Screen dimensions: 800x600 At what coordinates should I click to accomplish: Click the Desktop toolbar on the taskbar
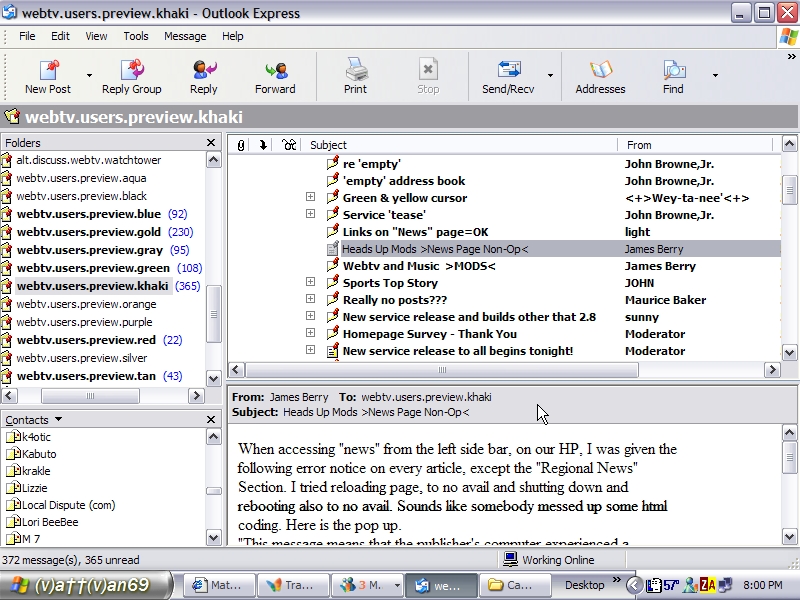pyautogui.click(x=584, y=585)
